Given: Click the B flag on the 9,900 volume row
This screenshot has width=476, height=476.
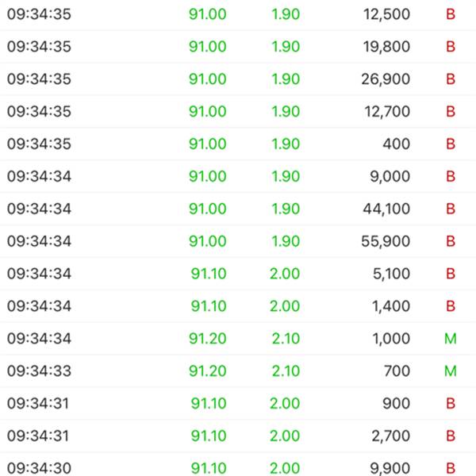Looking at the screenshot, I should coord(451,468).
